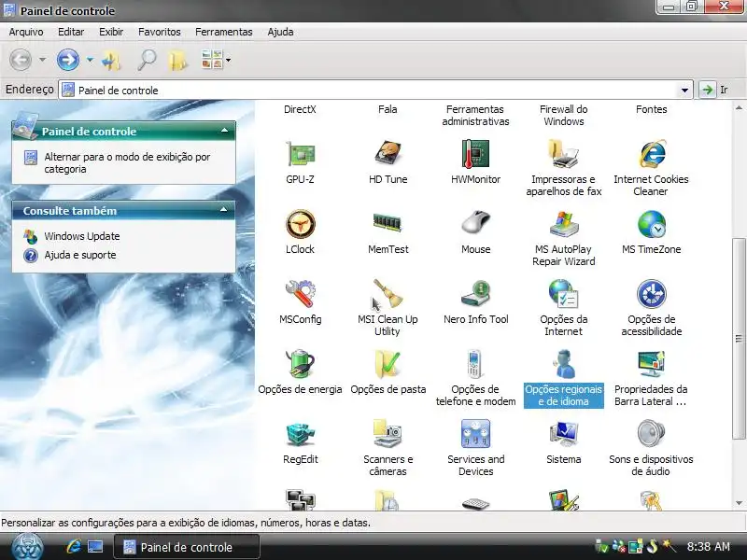747x560 pixels.
Task: Click the Ir go button
Action: tap(714, 90)
